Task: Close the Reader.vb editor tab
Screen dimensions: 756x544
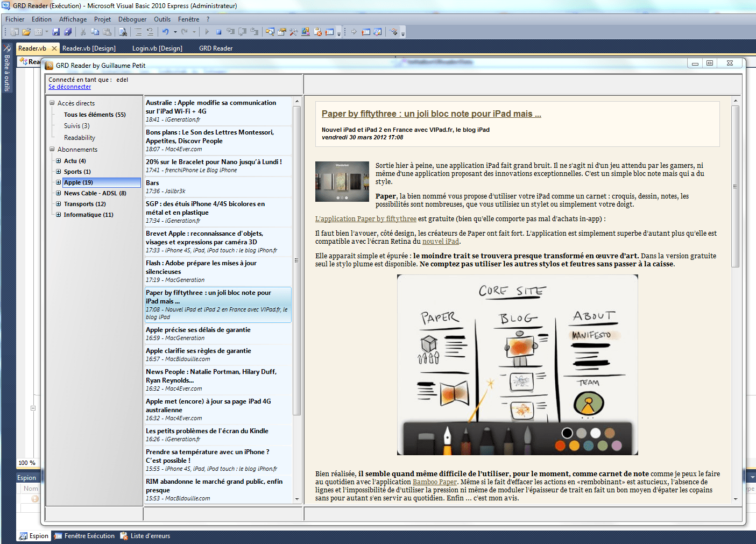Action: click(54, 48)
